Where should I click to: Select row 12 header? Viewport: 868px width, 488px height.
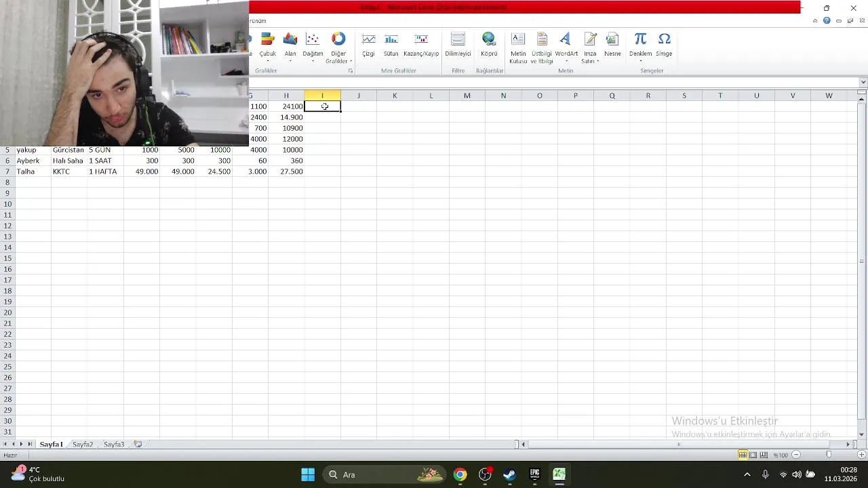click(7, 226)
